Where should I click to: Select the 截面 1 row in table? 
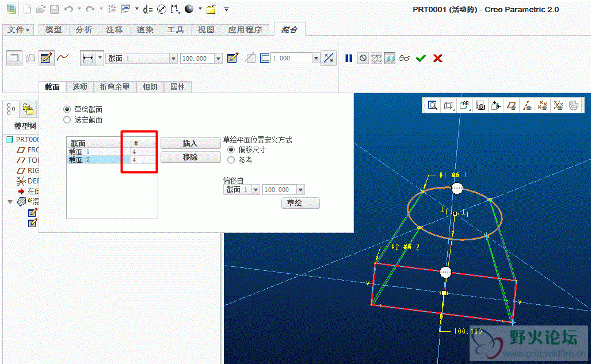(112, 152)
